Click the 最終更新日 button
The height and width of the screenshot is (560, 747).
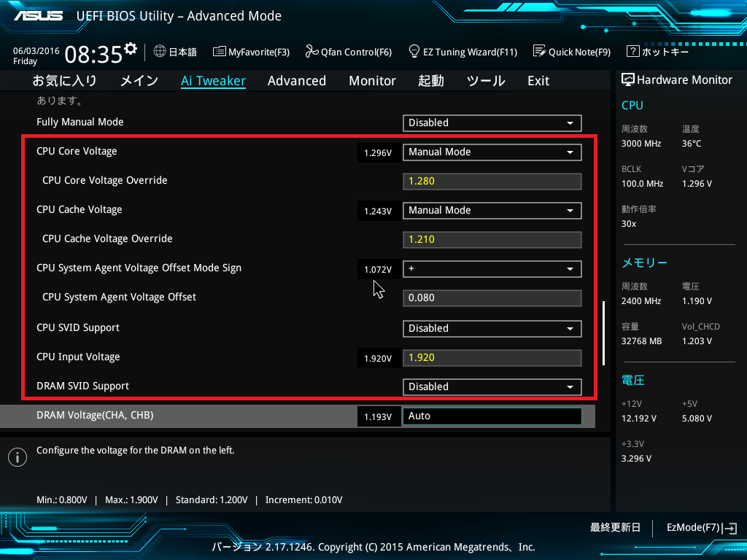click(615, 528)
